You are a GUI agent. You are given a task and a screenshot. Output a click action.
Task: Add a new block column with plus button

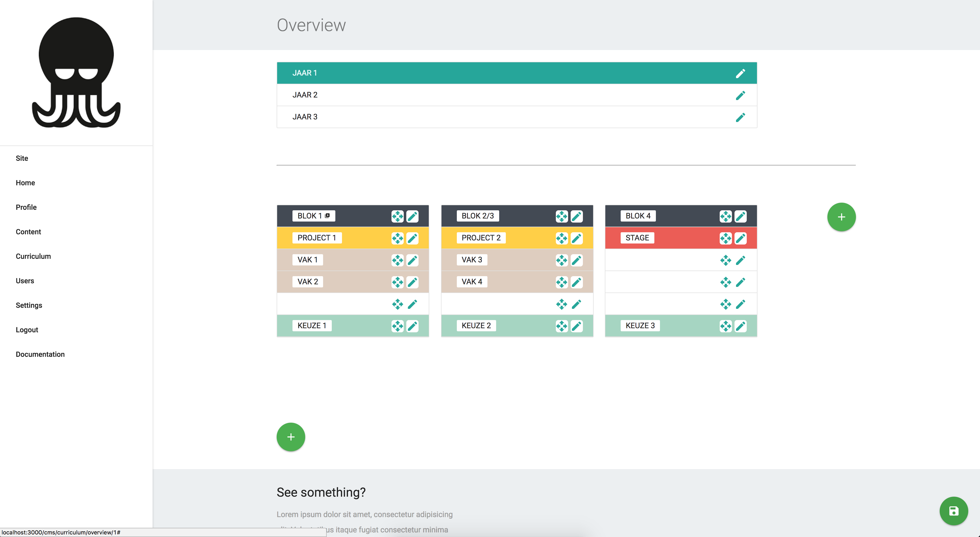point(841,217)
